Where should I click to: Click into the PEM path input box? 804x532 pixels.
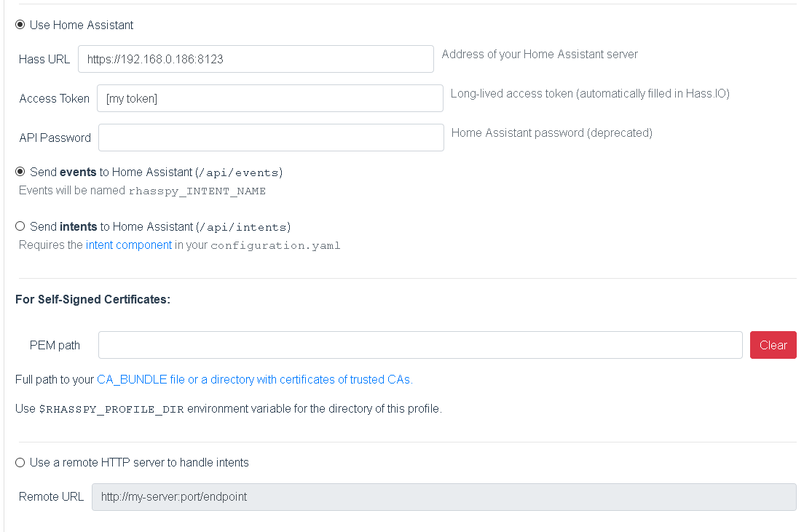point(420,345)
